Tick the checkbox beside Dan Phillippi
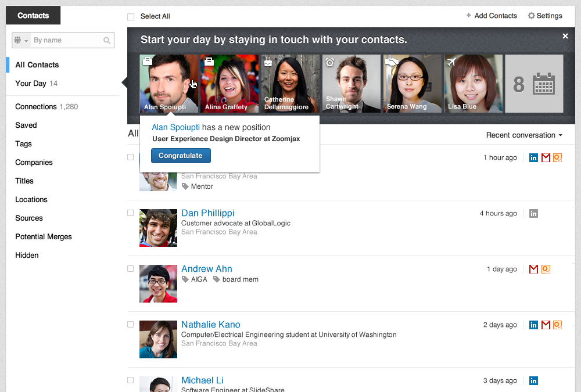Screen dimensions: 581x392 (130, 213)
